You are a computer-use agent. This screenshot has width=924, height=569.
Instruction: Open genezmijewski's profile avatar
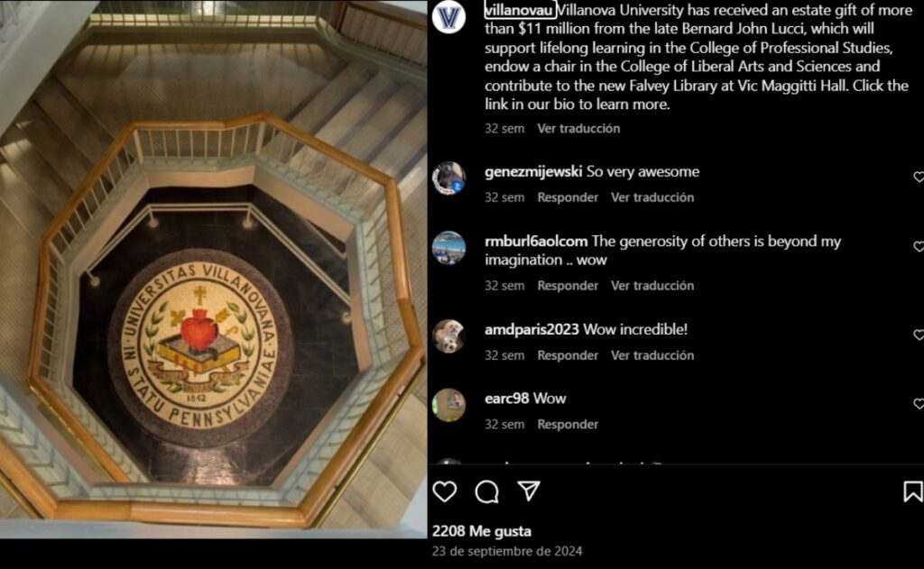[x=448, y=178]
